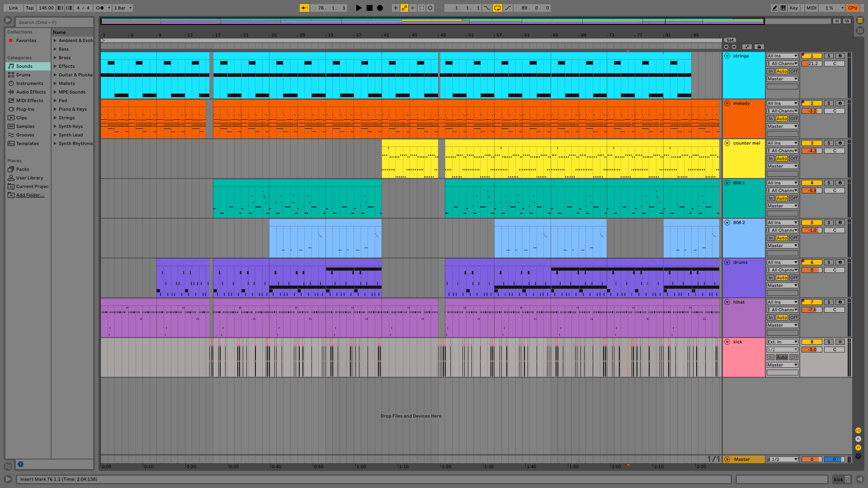Deactivate the strings track activator

811,56
